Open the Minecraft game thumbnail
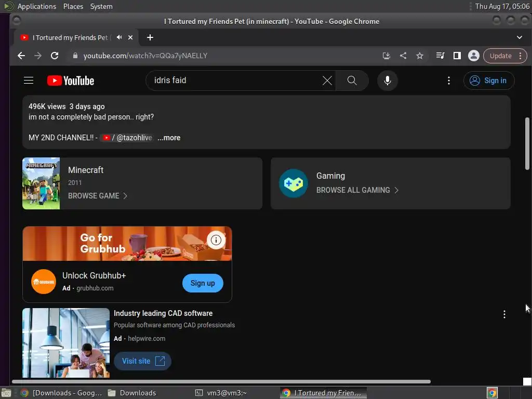532x399 pixels. [41, 183]
